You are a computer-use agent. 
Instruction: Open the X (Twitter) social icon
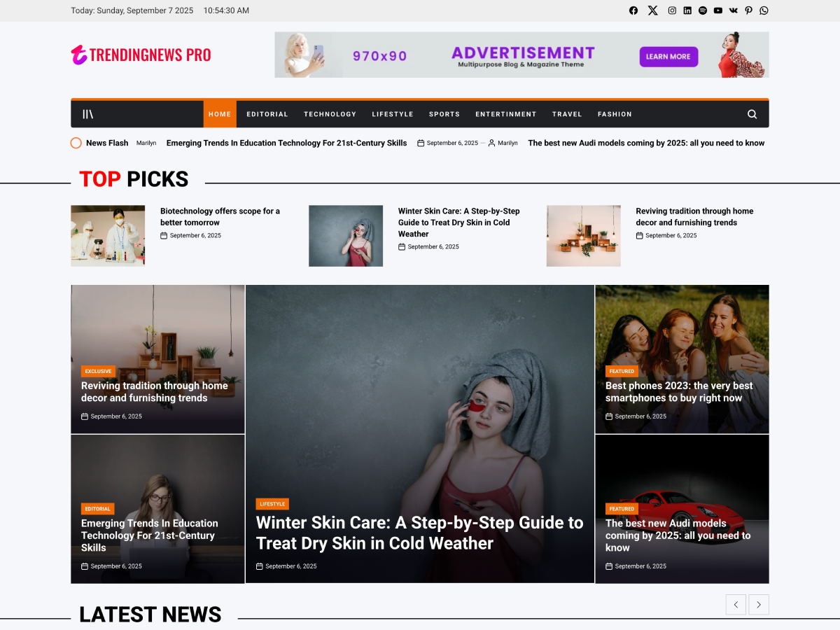[x=653, y=10]
